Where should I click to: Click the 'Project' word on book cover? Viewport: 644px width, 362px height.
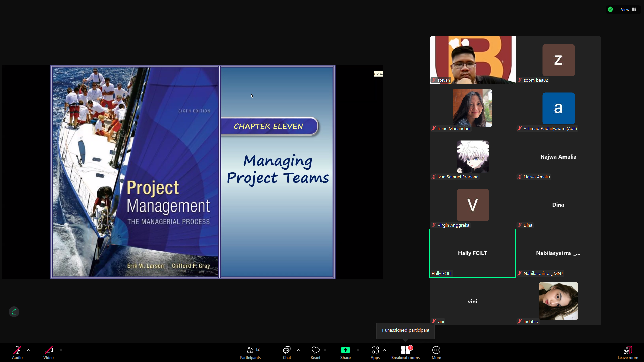point(153,188)
